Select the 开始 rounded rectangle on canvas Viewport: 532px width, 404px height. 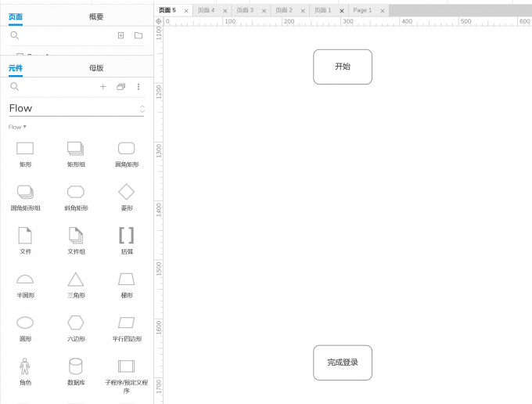pyautogui.click(x=343, y=67)
